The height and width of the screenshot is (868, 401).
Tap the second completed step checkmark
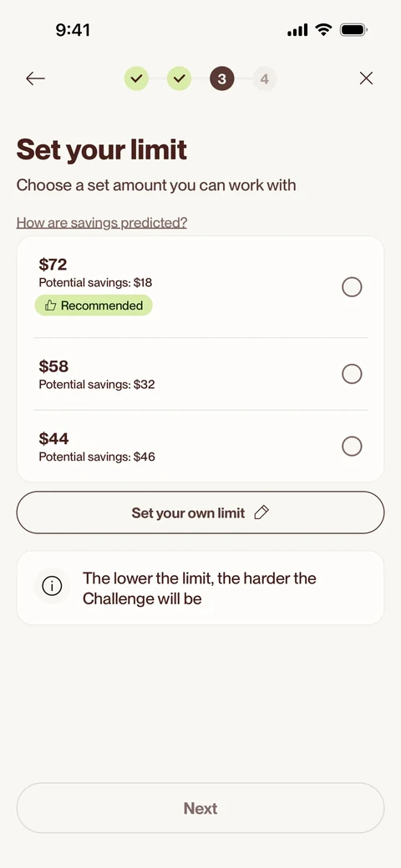[x=179, y=78]
